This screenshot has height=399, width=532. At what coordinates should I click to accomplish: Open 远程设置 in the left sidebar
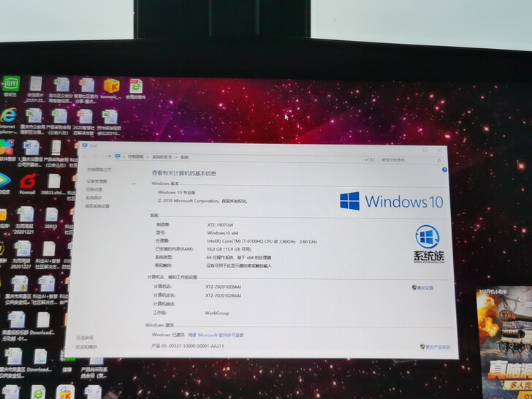click(94, 189)
